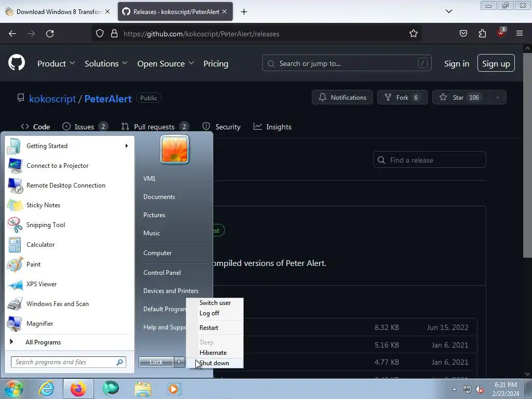Click the Lock button
The image size is (532, 399).
[156, 362]
